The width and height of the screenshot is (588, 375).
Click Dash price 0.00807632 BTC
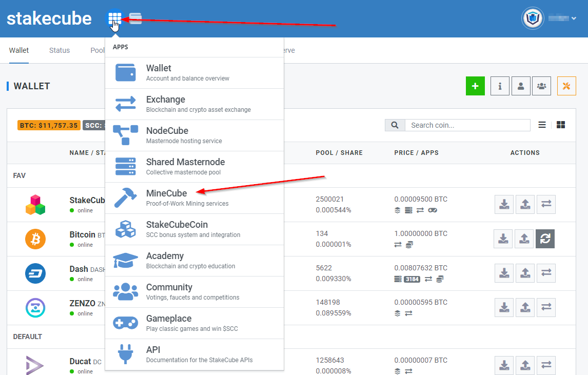pyautogui.click(x=421, y=268)
